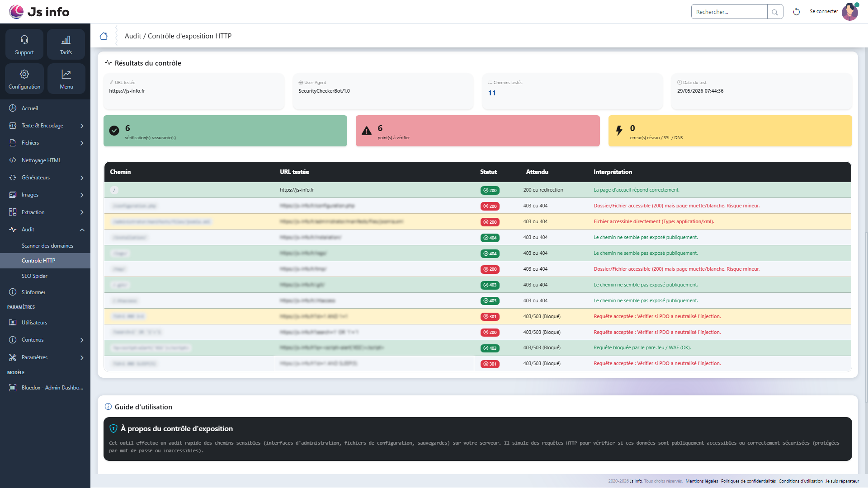The image size is (868, 488).
Task: Expand the Contenus submenu chevron
Action: 82,340
